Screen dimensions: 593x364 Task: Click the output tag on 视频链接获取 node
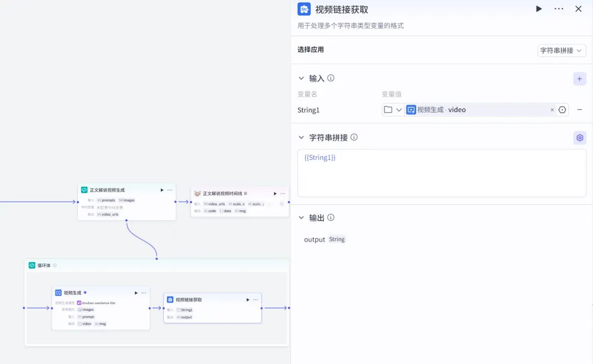click(184, 317)
